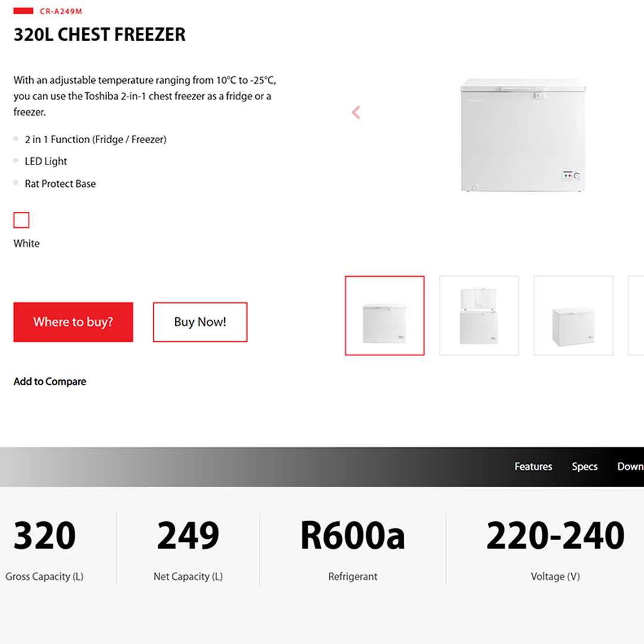Viewport: 644px width, 644px height.
Task: Click the Add to Compare link
Action: click(x=50, y=382)
